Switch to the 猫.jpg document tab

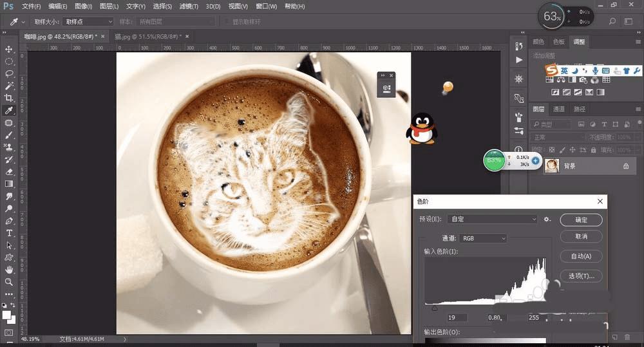pos(148,37)
